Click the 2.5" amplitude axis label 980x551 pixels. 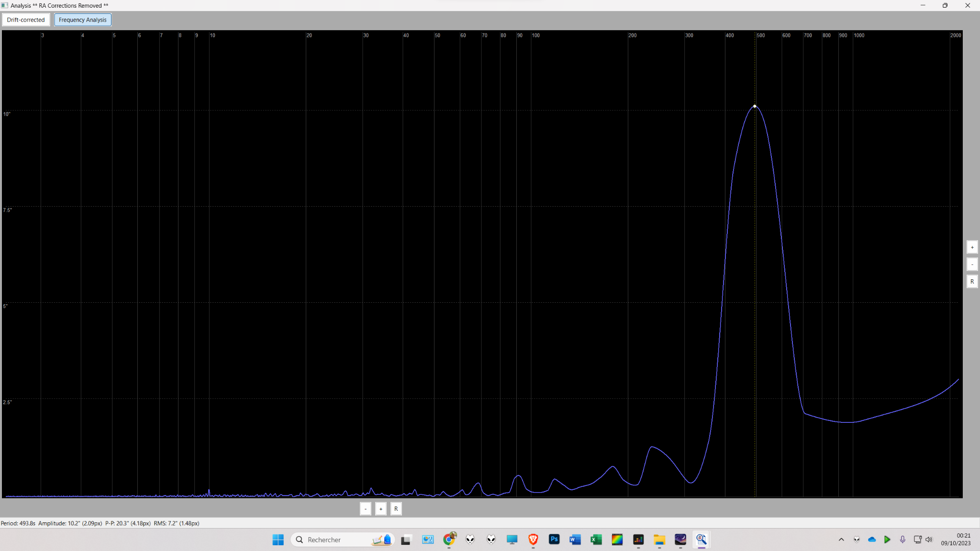tap(7, 402)
